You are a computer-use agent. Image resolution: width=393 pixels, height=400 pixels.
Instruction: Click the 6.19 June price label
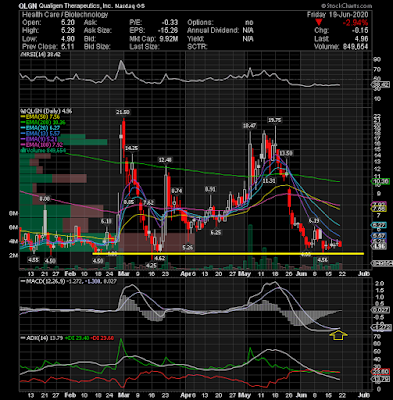pos(314,221)
